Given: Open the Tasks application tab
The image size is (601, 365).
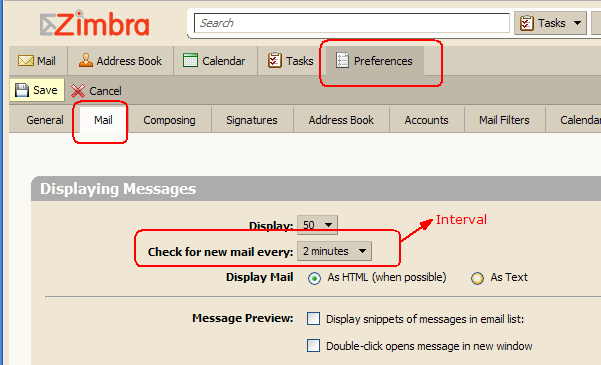Looking at the screenshot, I should 291,61.
